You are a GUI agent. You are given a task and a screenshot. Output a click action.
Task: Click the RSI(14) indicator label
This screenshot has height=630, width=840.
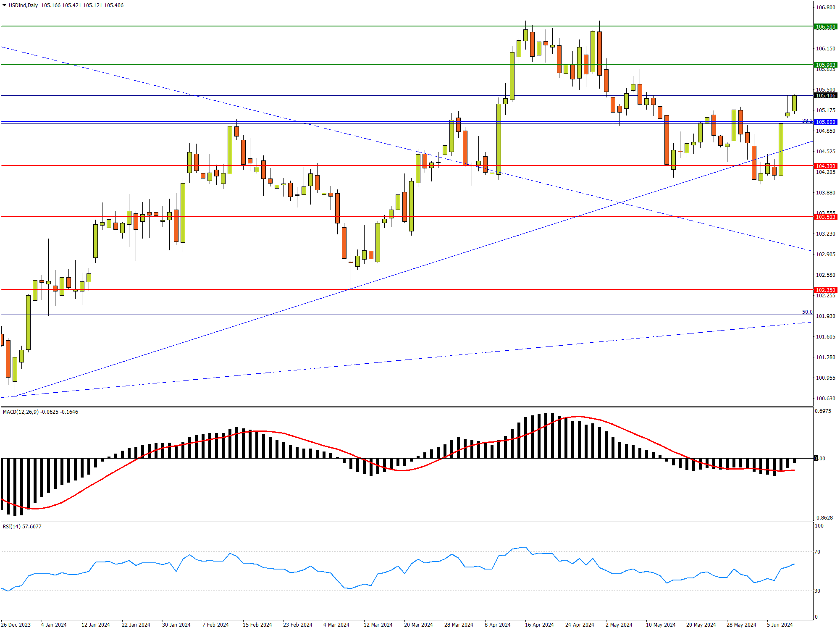coord(11,526)
